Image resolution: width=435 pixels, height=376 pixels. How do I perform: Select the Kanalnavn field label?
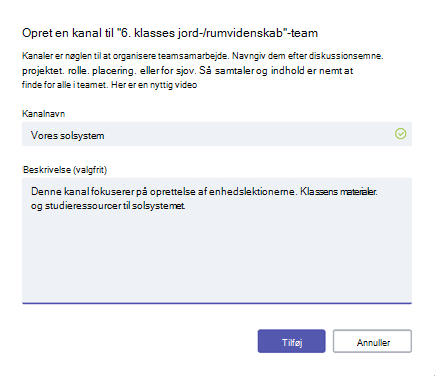44,114
